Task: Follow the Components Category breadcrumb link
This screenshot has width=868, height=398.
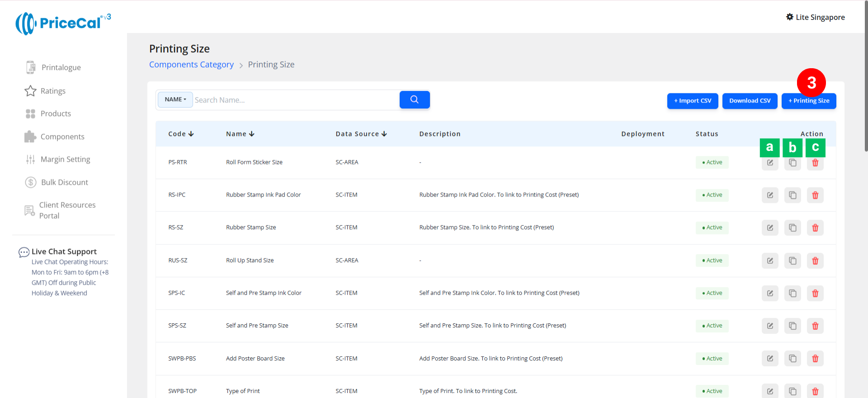Action: coord(191,65)
